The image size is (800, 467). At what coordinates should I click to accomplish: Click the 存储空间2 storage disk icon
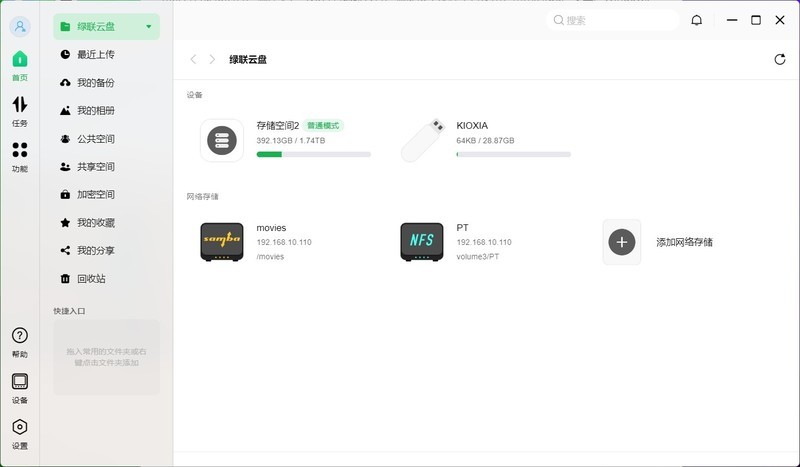pos(222,140)
